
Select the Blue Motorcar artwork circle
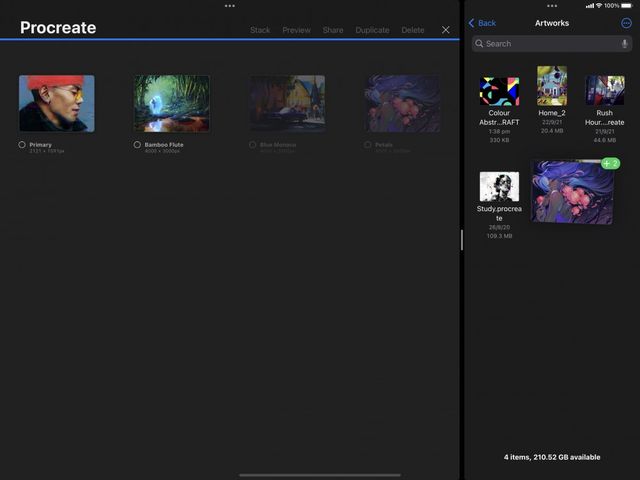click(253, 144)
